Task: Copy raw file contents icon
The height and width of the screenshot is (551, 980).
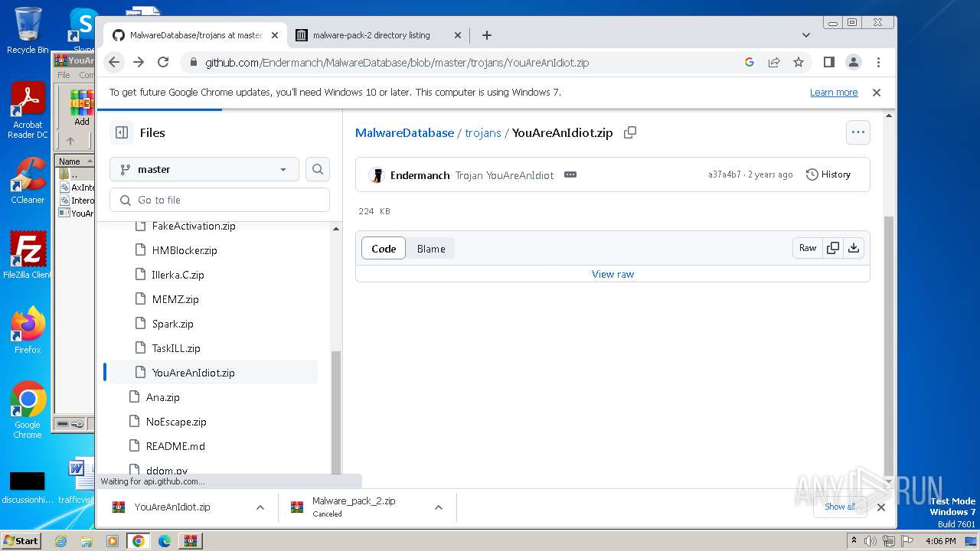Action: [x=833, y=248]
